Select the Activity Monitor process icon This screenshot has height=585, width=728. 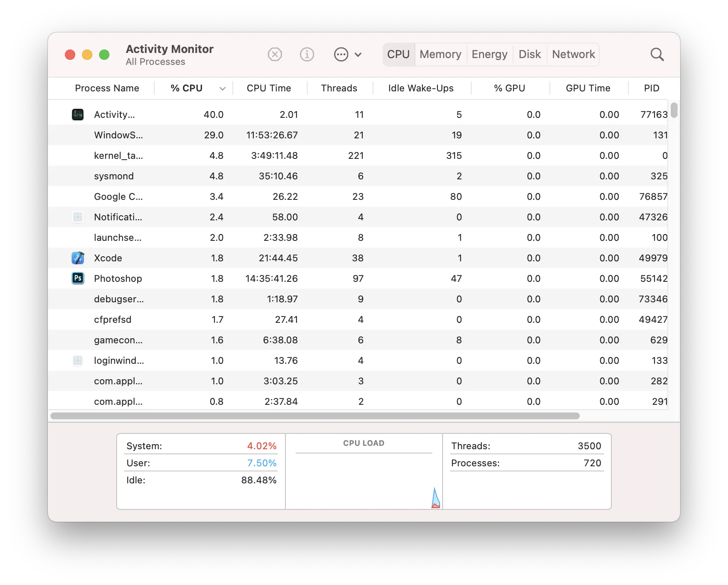click(x=78, y=114)
